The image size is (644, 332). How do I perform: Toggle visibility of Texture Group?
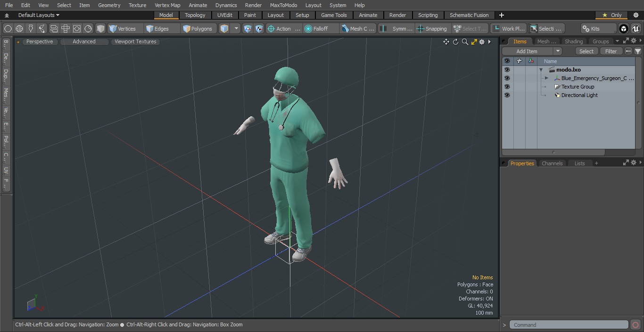pos(507,87)
